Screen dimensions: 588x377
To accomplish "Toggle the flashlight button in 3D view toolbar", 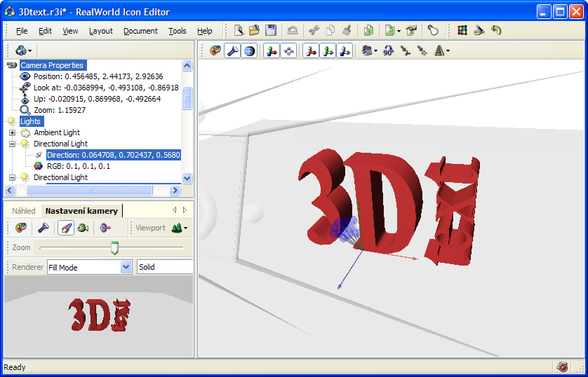I will click(232, 51).
